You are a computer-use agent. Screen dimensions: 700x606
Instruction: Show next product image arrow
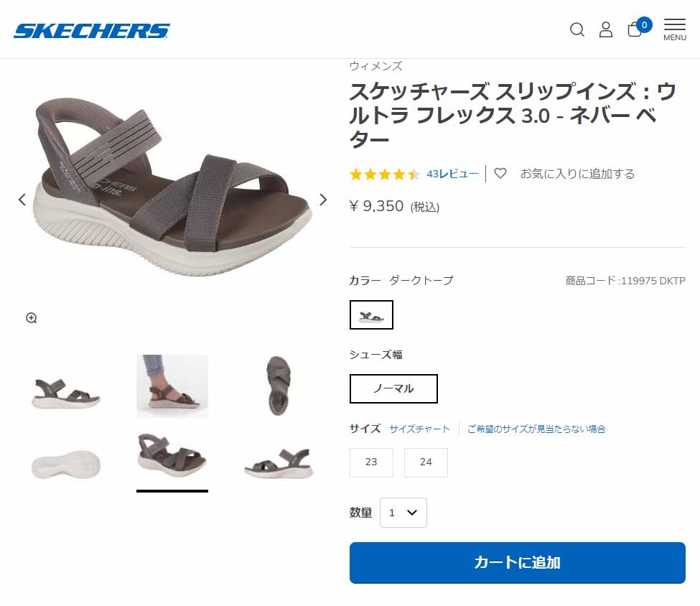click(323, 200)
